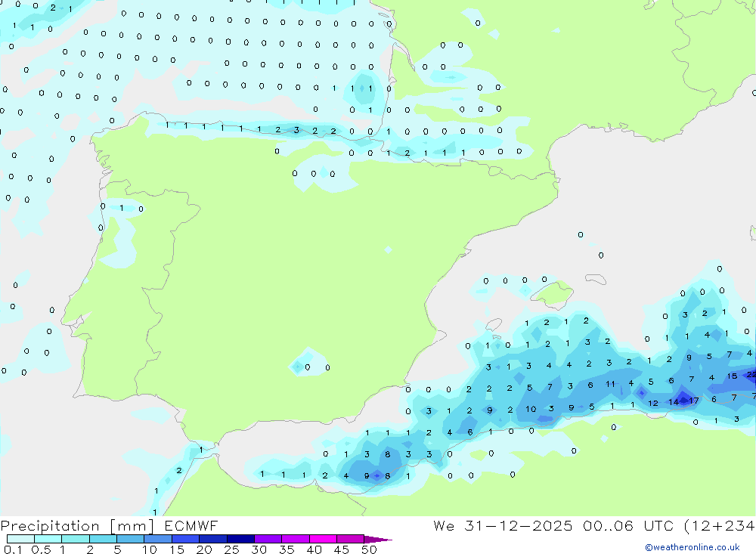Click the "14" precipitation value on the map
The height and width of the screenshot is (554, 756).
pos(673,402)
